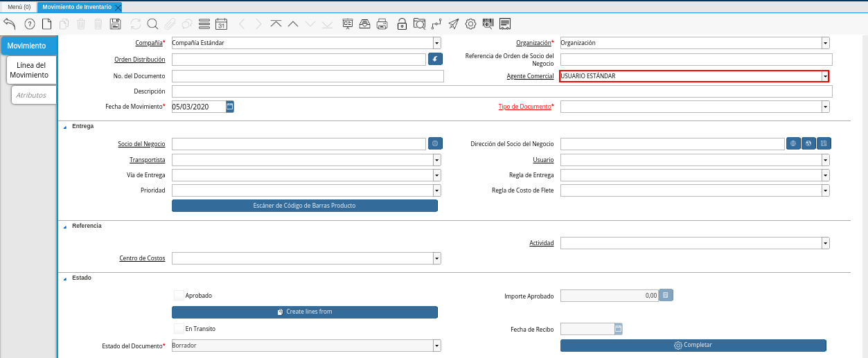Toggle the En Transito checkbox
This screenshot has height=358, width=868.
click(179, 329)
